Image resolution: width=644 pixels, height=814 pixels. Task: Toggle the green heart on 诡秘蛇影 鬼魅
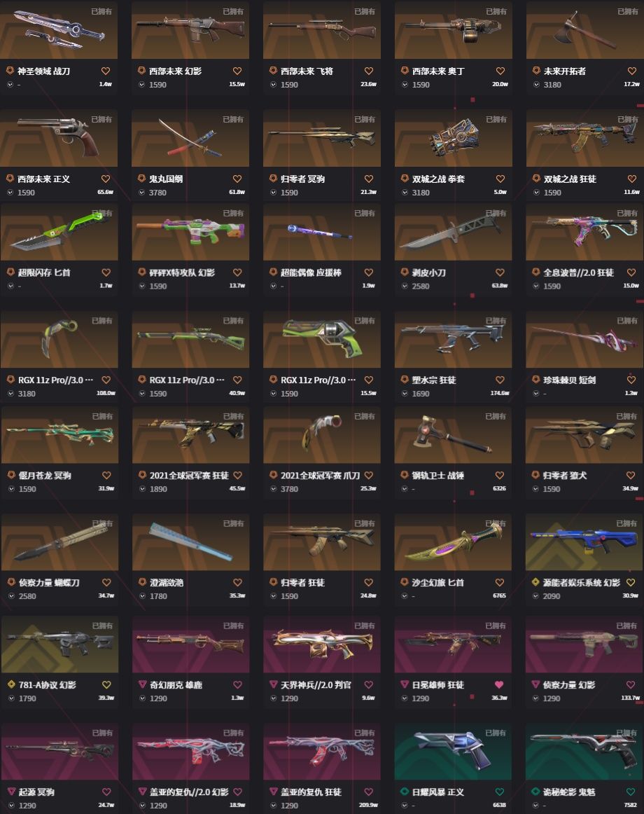(631, 792)
